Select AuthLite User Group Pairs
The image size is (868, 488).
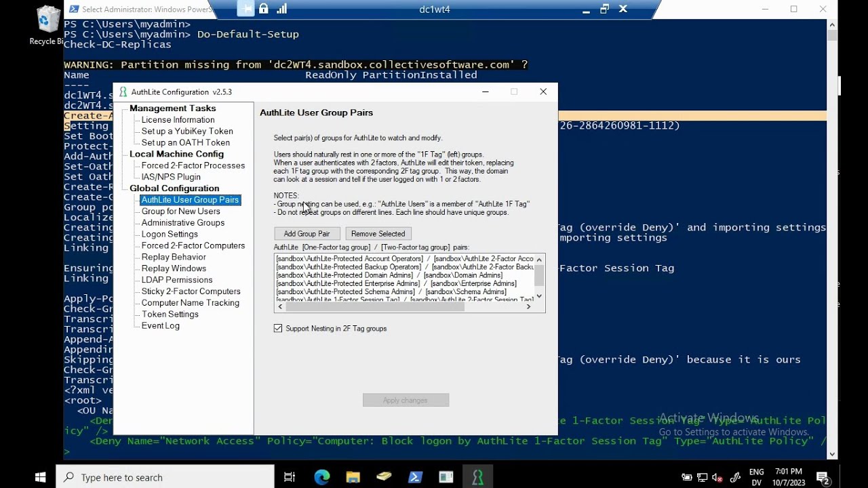[190, 200]
